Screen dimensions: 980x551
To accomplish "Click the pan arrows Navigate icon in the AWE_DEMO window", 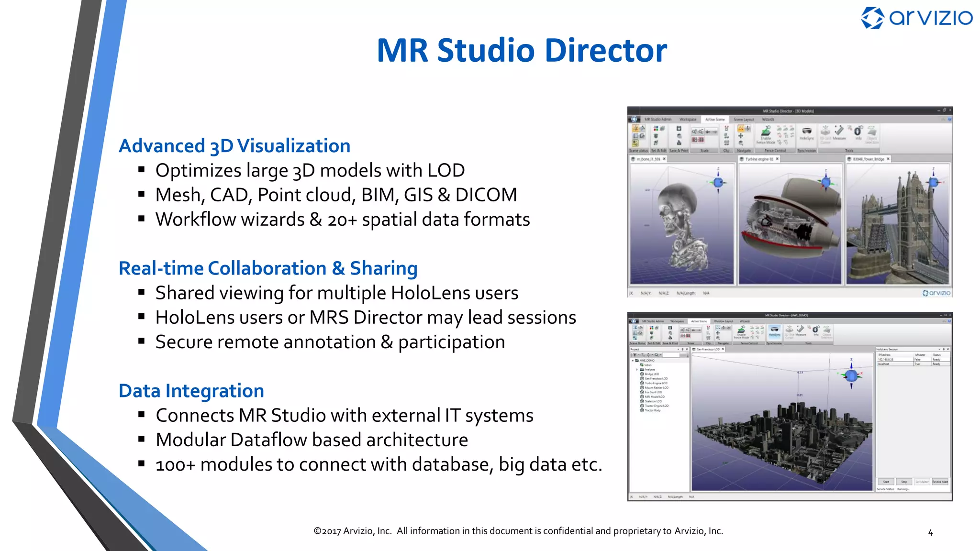I will (x=718, y=333).
